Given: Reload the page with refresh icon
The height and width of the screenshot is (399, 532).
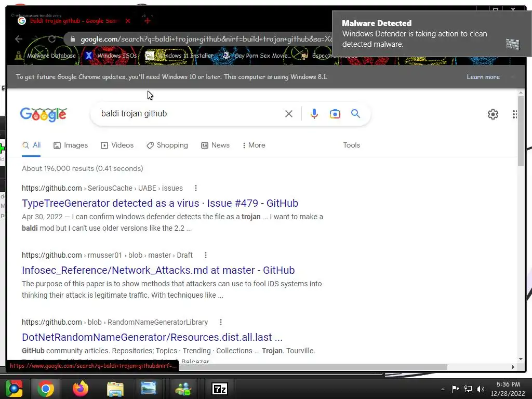Looking at the screenshot, I should point(52,39).
